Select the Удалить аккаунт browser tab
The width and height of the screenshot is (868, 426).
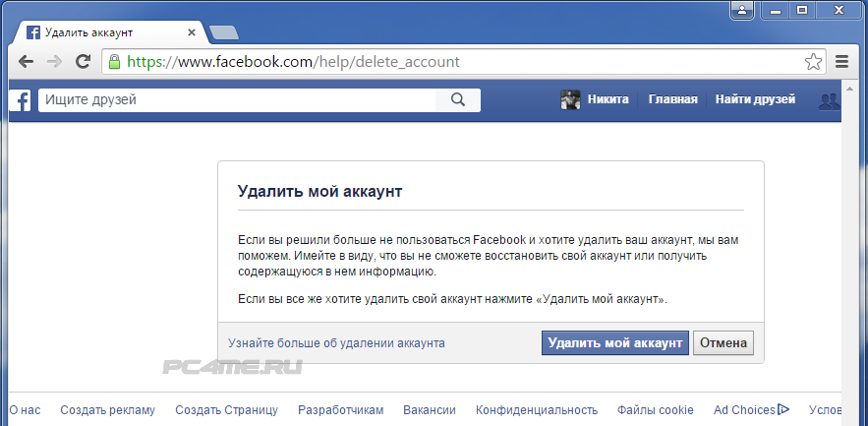coord(111,32)
